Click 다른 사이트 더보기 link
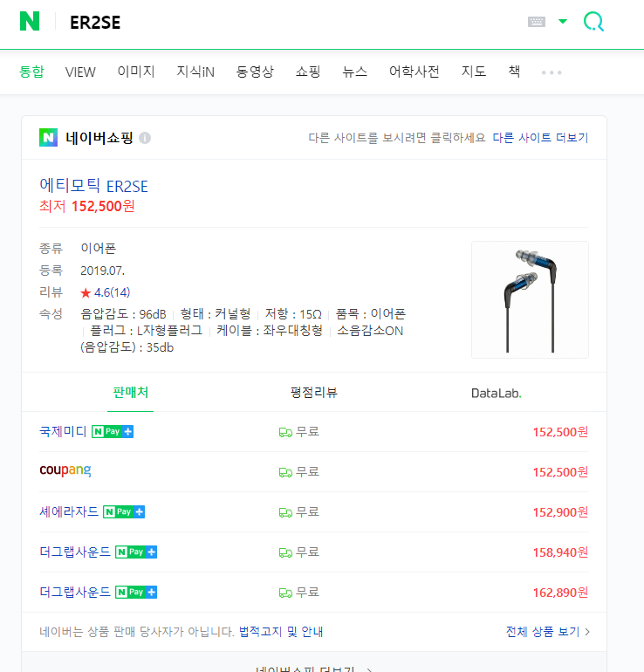The image size is (644, 672). pyautogui.click(x=540, y=138)
